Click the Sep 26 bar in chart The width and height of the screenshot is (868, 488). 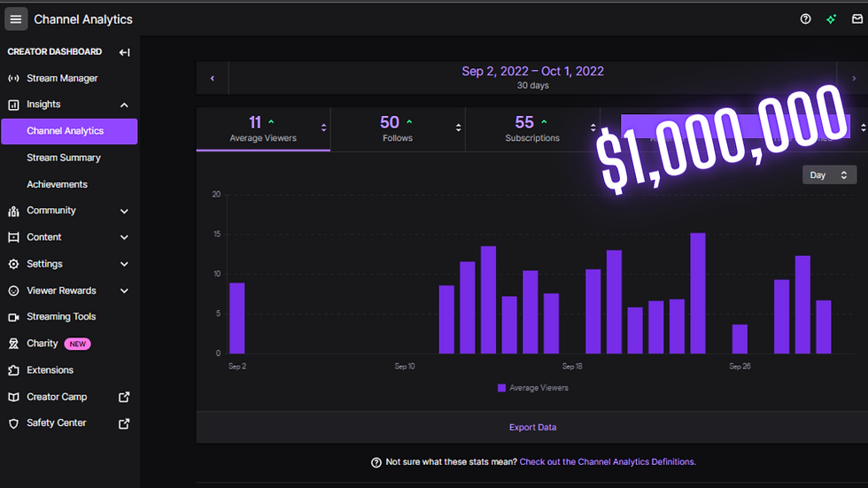[740, 338]
